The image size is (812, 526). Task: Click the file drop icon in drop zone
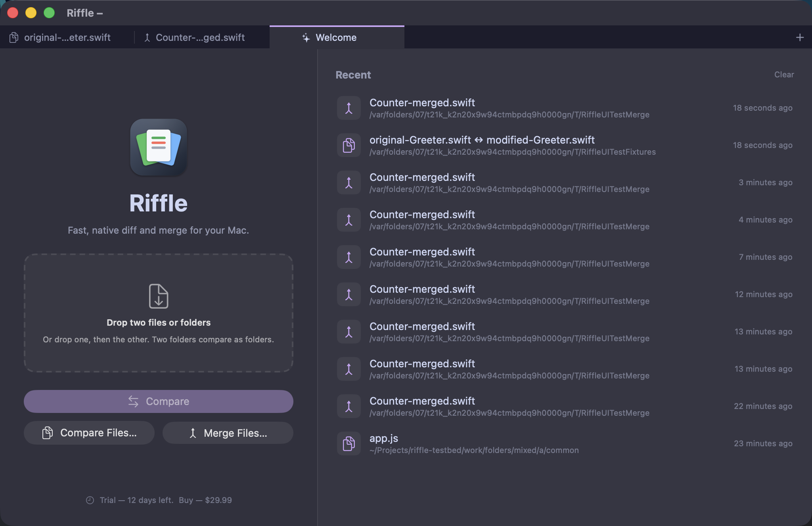tap(159, 296)
